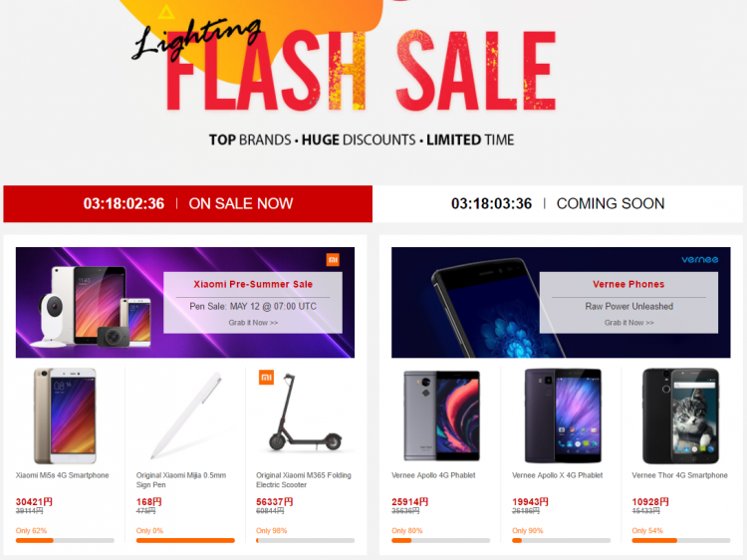This screenshot has height=560, width=747.
Task: Click the Only 62% stock progress bar
Action: (x=65, y=540)
